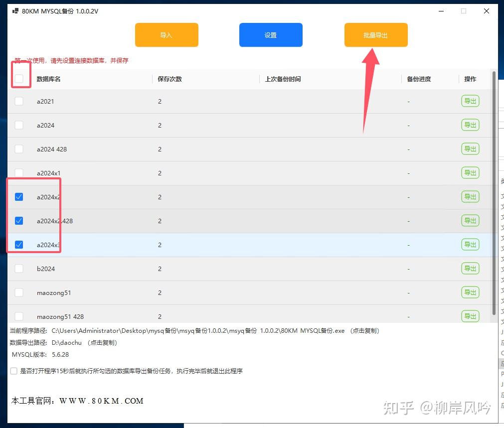Screen dimensions: 504x428
Task: Check the a2021 database checkbox
Action: [x=18, y=101]
